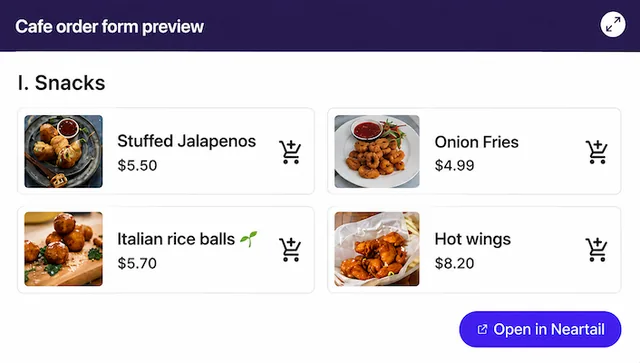Open the Italian rice balls photo
This screenshot has width=640, height=363.
[63, 249]
